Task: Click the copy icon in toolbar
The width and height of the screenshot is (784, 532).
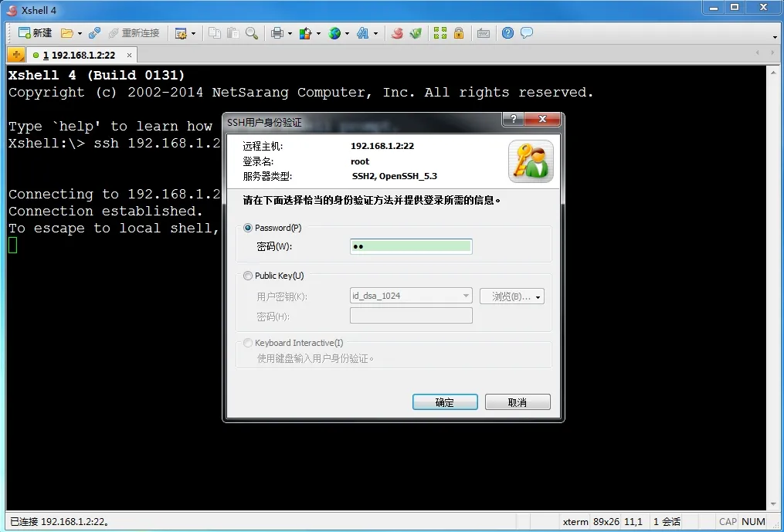Action: tap(215, 33)
